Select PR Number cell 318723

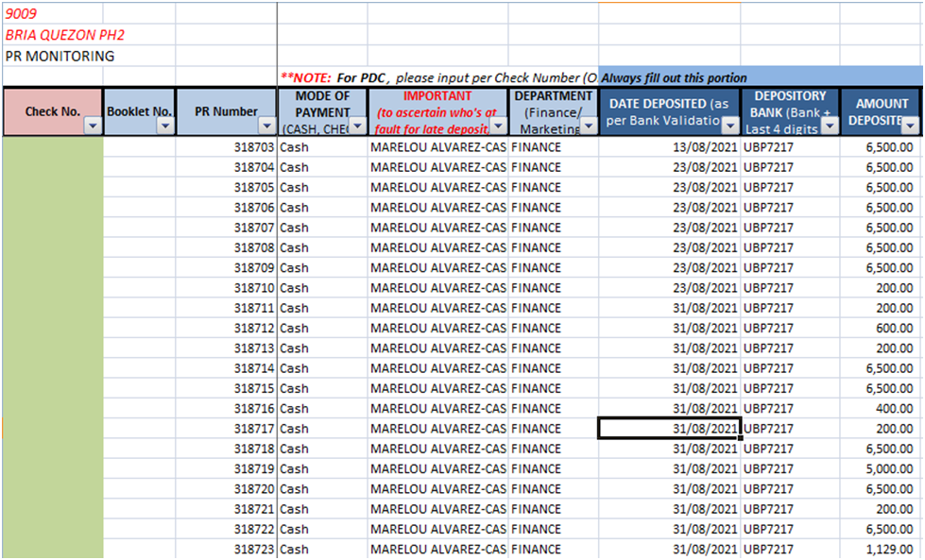click(x=227, y=550)
